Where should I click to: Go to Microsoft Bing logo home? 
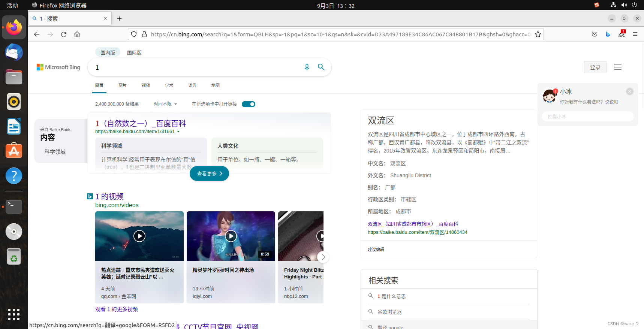tap(58, 67)
